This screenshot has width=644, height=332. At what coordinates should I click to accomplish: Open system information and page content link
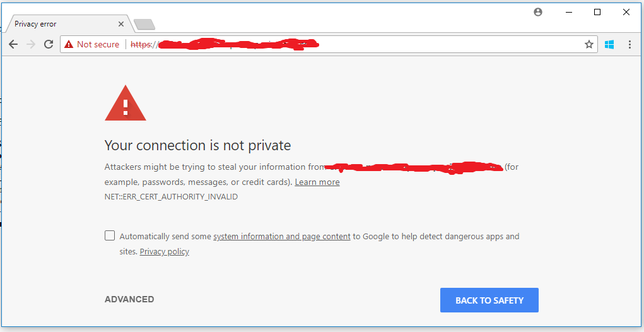point(282,237)
